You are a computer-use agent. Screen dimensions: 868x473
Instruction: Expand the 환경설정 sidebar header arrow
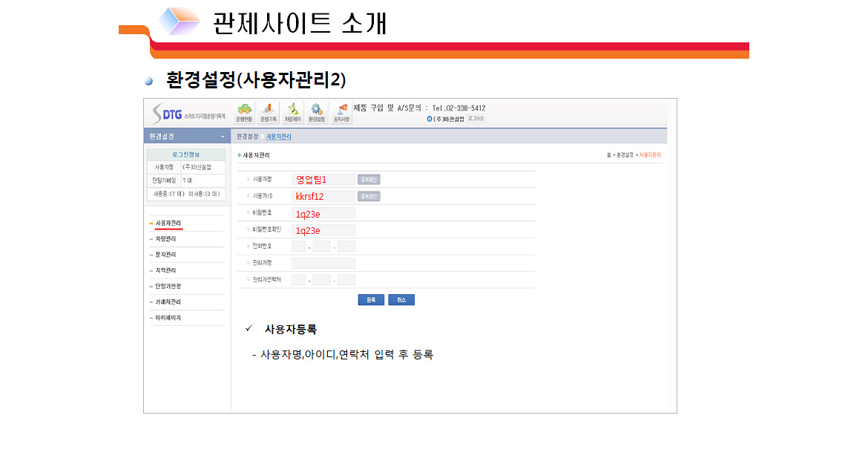click(x=223, y=137)
